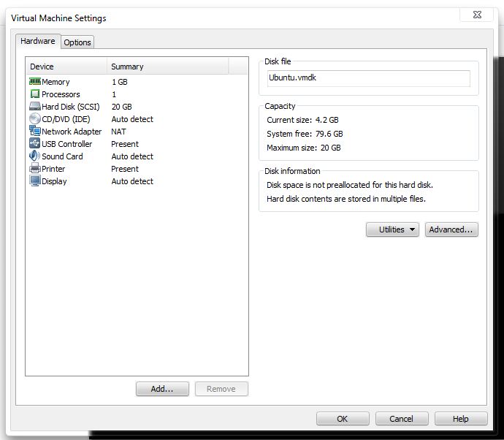
Task: Click 'Disk space is not preallocated' text
Action: tap(350, 185)
